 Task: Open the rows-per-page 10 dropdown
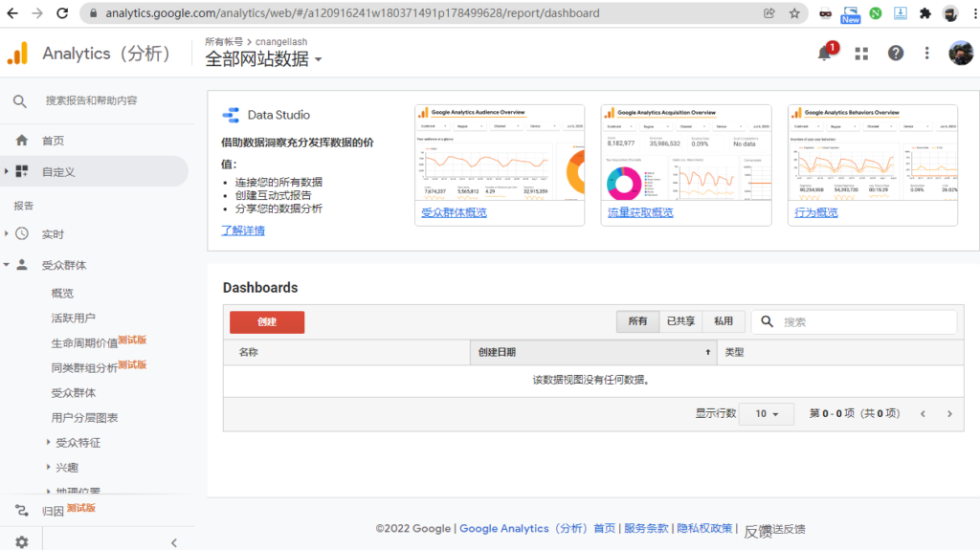pyautogui.click(x=767, y=414)
